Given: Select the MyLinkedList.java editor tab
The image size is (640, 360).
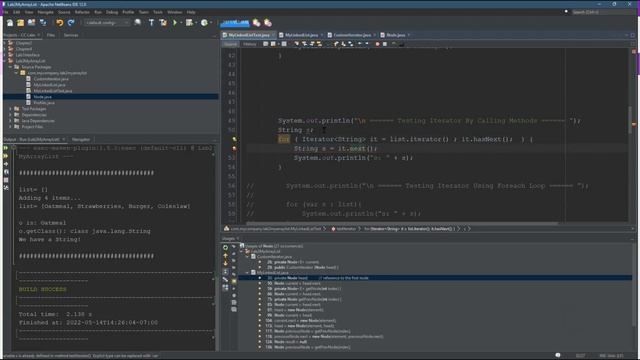Looking at the screenshot, I should click(301, 35).
